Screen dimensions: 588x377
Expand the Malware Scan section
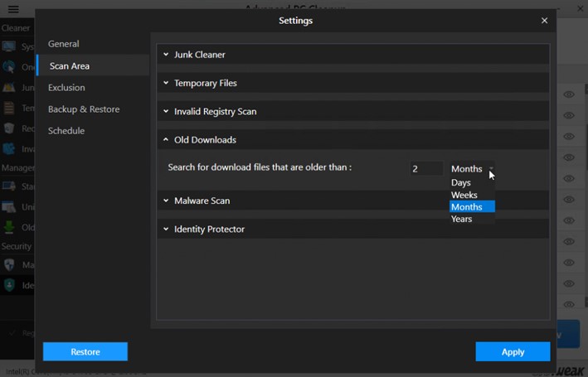(x=352, y=201)
